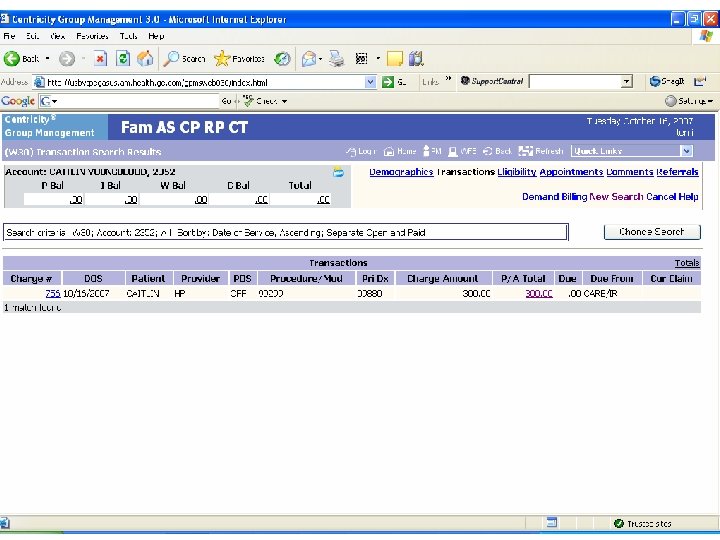720x540 pixels.
Task: Click the 300.00 P/A Total link
Action: pos(539,294)
